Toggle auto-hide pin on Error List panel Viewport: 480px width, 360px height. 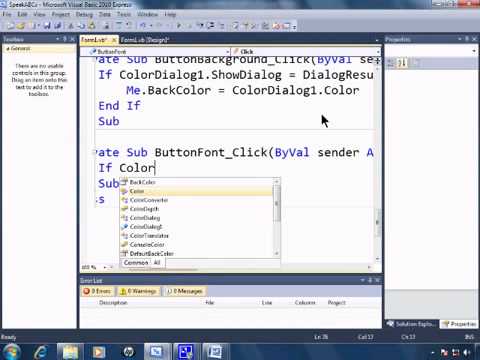click(370, 280)
